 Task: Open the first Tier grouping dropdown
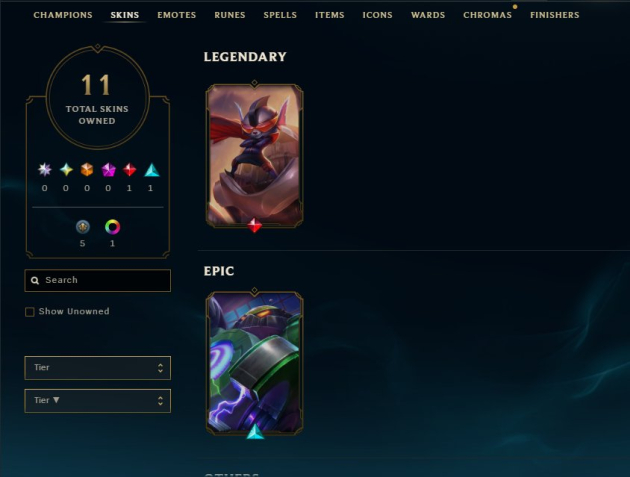point(98,368)
